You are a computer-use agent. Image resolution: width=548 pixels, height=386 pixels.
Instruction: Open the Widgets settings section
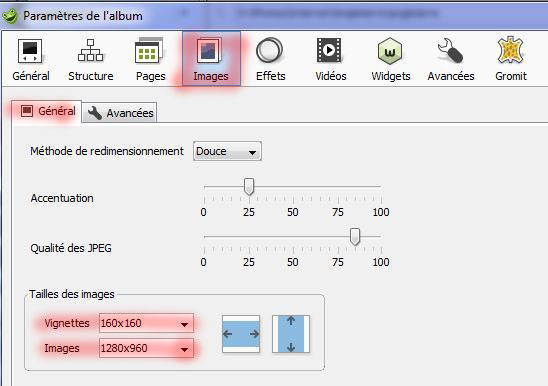[x=390, y=59]
